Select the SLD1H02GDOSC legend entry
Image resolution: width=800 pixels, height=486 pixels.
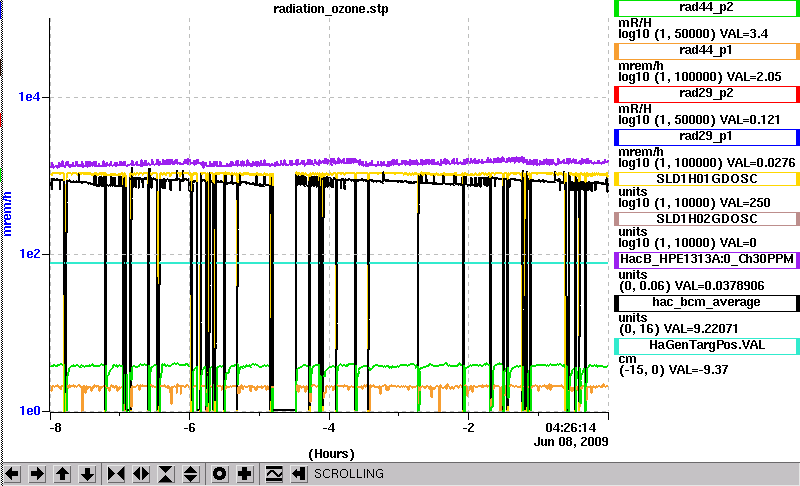pyautogui.click(x=707, y=219)
